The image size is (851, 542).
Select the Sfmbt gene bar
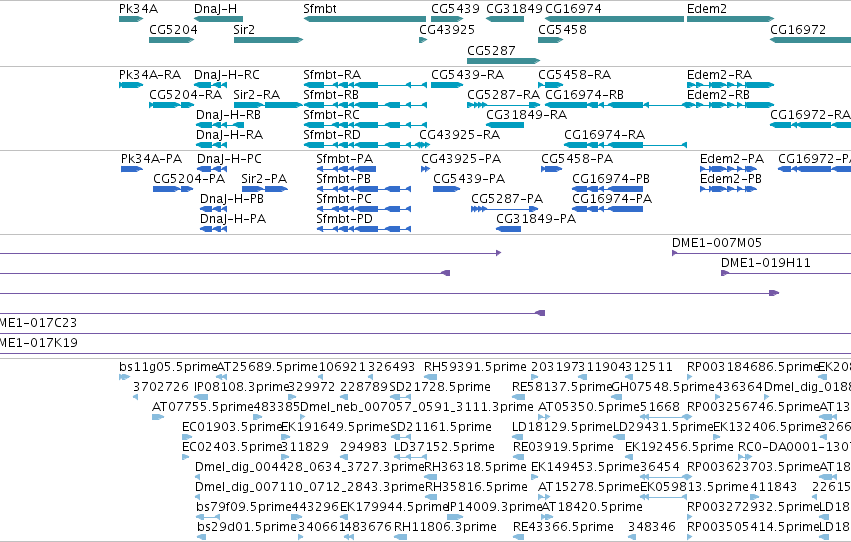[x=364, y=19]
